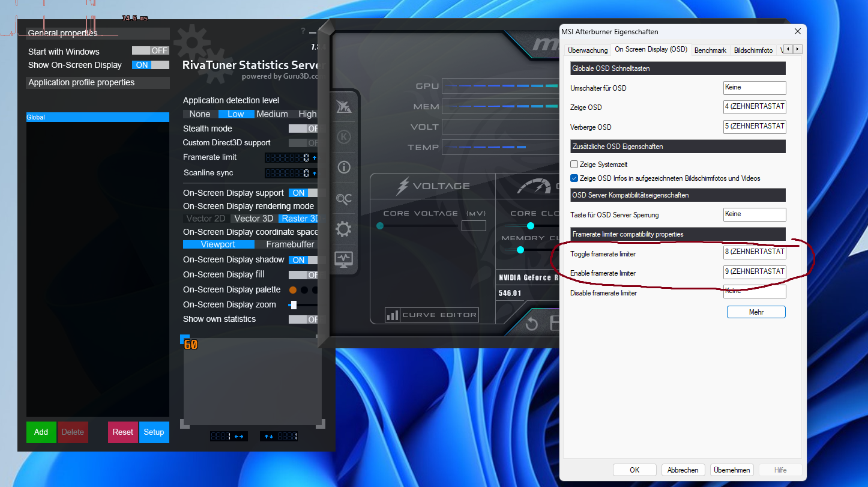Viewport: 868px width, 487px height.
Task: Click the Core Voltage slider handle
Action: coord(380,226)
